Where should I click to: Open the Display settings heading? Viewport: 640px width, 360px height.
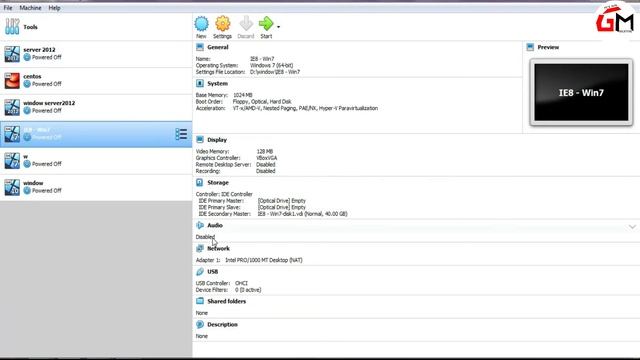click(217, 140)
